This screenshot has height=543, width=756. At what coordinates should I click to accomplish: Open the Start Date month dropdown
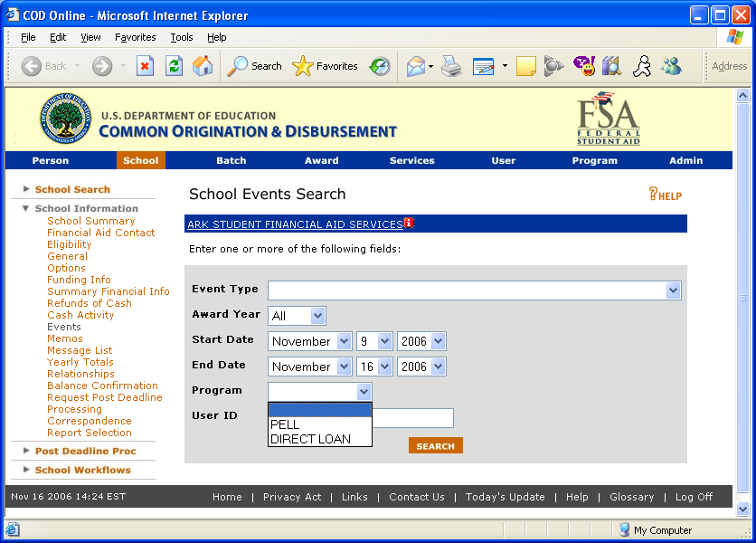click(344, 341)
